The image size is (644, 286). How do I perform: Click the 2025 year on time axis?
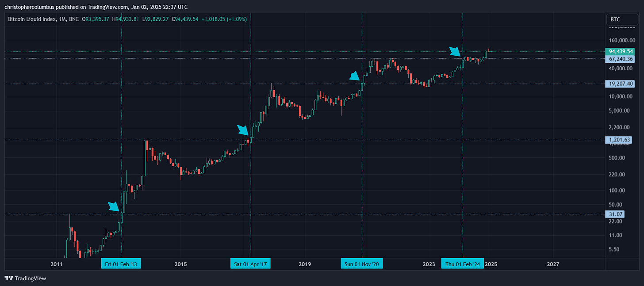coord(491,264)
